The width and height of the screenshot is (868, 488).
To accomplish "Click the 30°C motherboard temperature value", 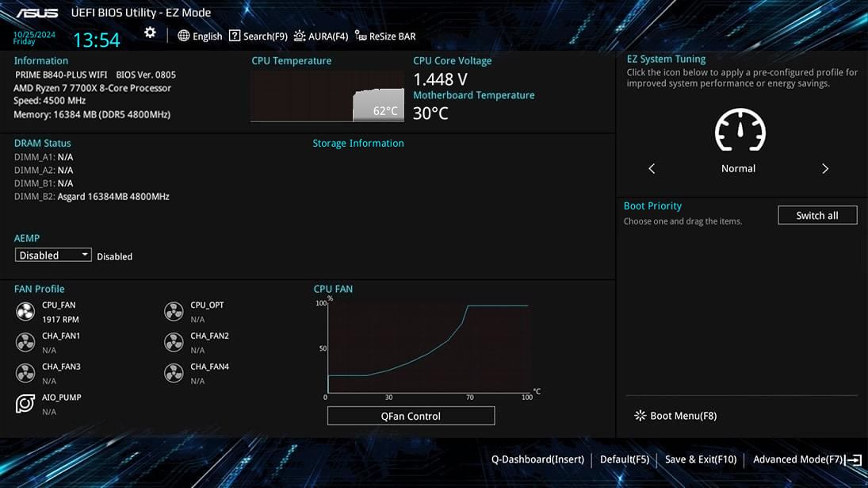I will point(430,113).
